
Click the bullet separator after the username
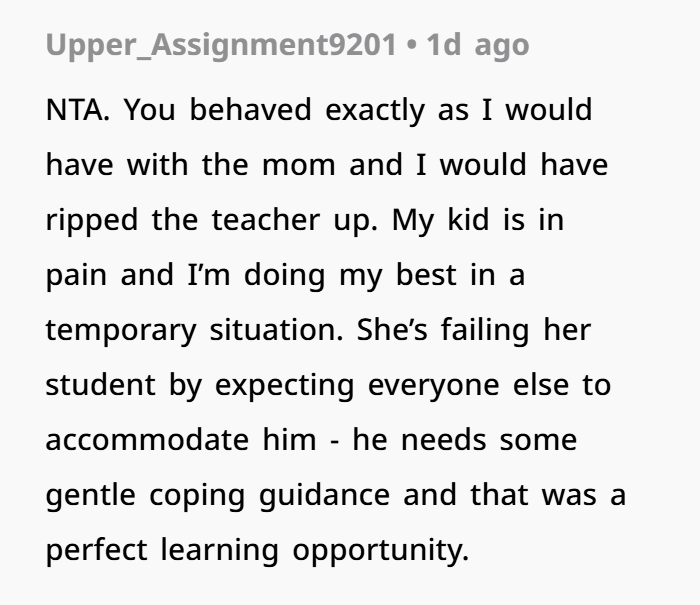coord(411,46)
